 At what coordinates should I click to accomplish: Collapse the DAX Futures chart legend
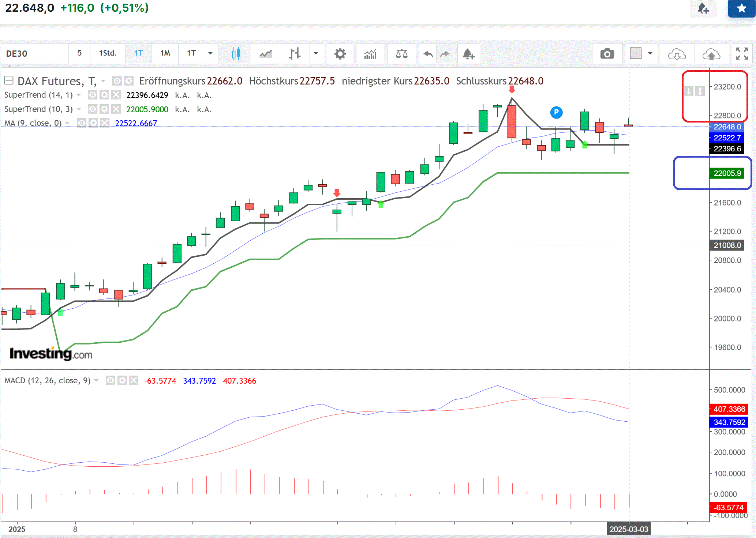click(x=9, y=80)
